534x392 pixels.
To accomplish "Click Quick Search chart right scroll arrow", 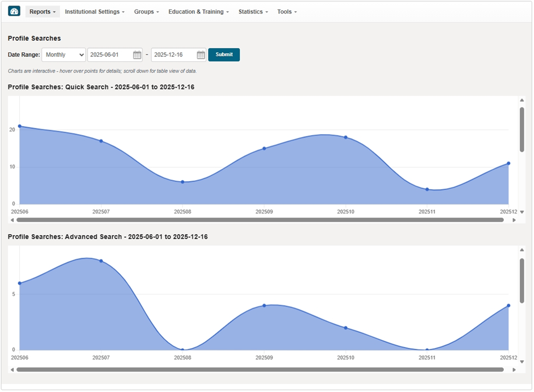I will click(514, 220).
